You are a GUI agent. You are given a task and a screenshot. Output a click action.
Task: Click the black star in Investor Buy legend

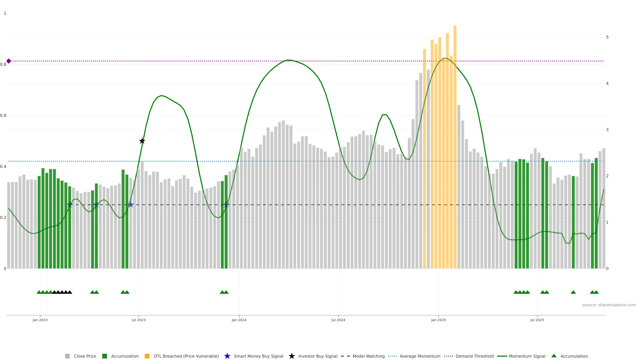[291, 356]
